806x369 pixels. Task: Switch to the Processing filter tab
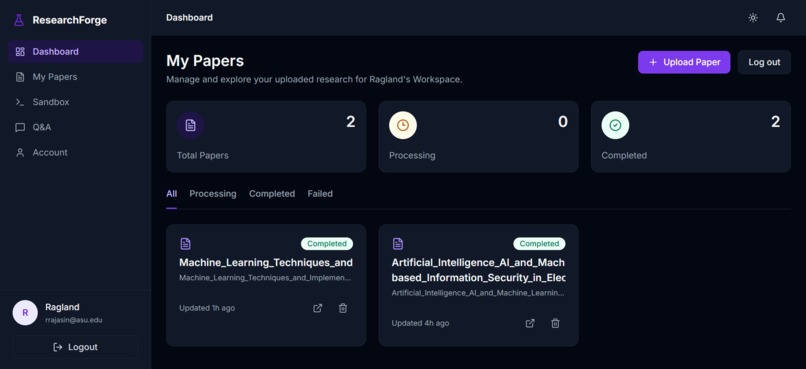click(x=213, y=194)
